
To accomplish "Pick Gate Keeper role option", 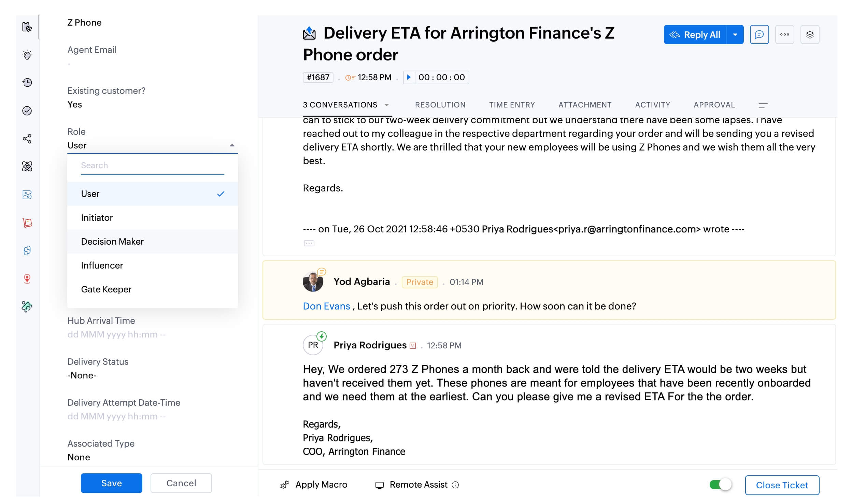I will pyautogui.click(x=152, y=289).
